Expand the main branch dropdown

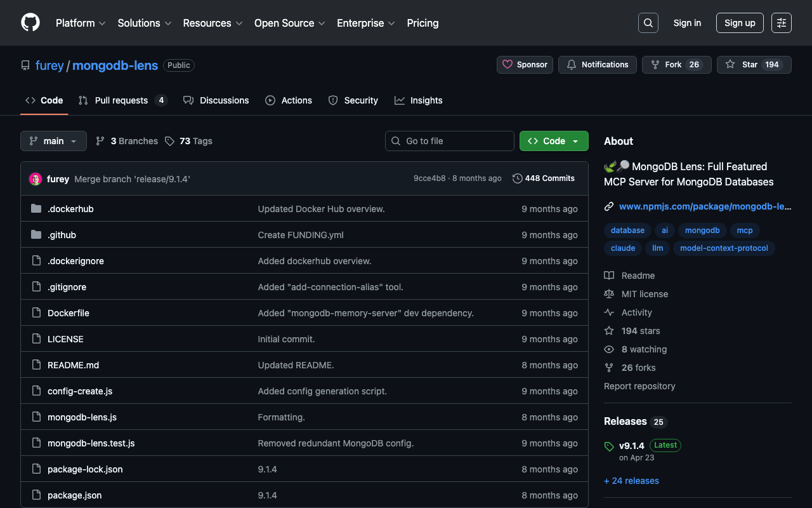point(53,141)
